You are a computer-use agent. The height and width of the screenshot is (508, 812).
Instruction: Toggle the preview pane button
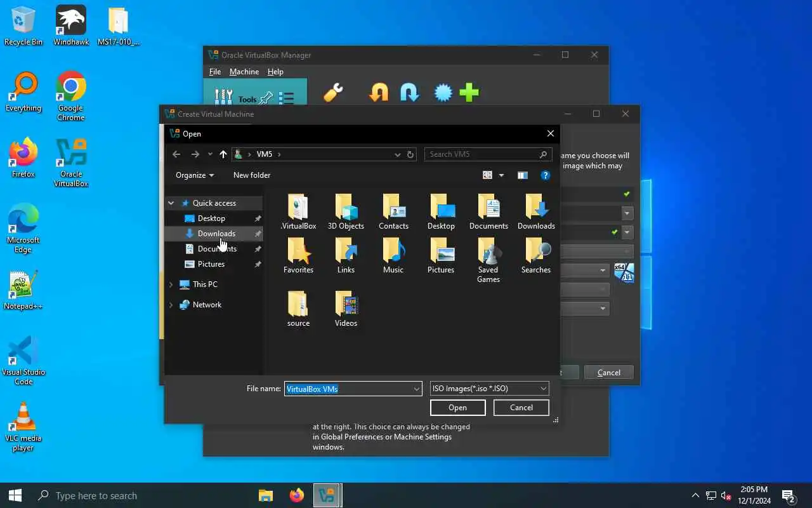(x=523, y=175)
